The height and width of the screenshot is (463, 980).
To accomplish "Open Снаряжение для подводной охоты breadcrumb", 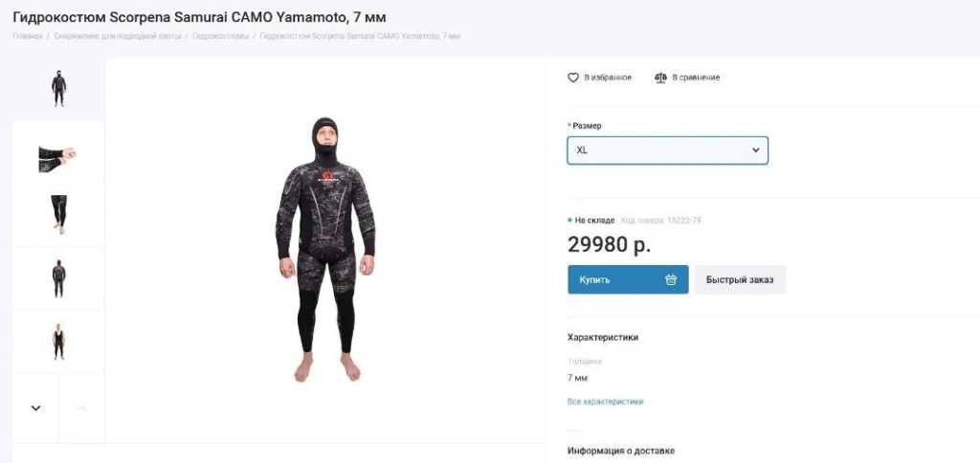I will coord(118,36).
